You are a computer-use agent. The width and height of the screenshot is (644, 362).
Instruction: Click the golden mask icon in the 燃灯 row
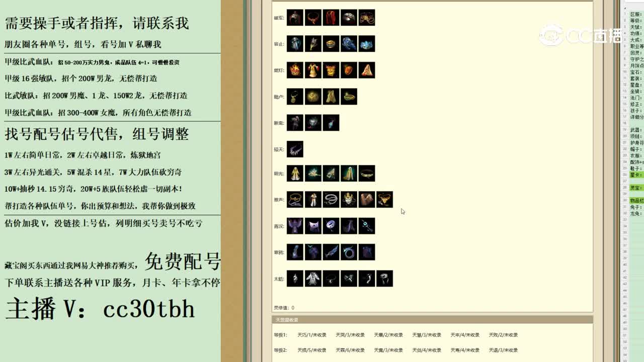331,70
